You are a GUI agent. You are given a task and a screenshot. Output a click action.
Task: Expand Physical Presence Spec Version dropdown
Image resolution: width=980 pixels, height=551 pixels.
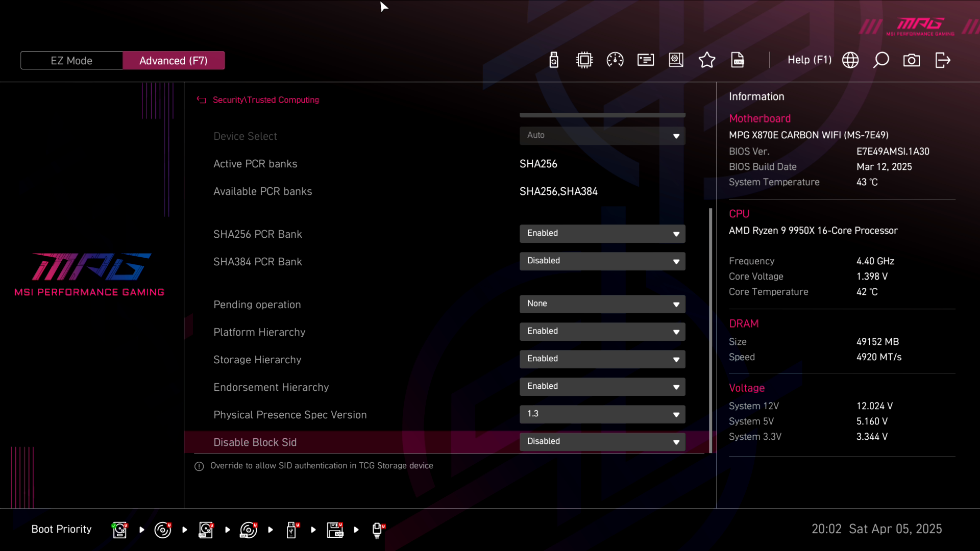tap(602, 414)
